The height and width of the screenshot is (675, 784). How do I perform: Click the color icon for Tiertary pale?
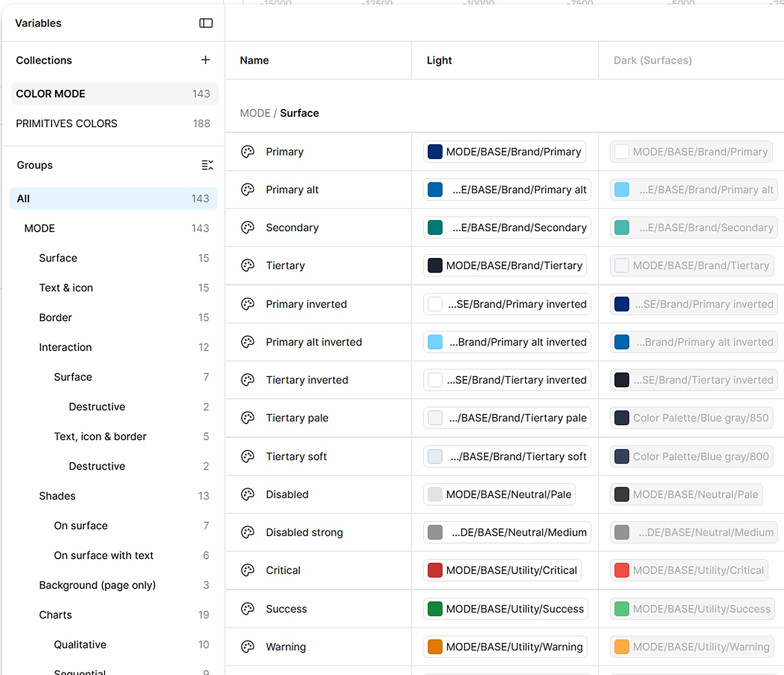248,418
